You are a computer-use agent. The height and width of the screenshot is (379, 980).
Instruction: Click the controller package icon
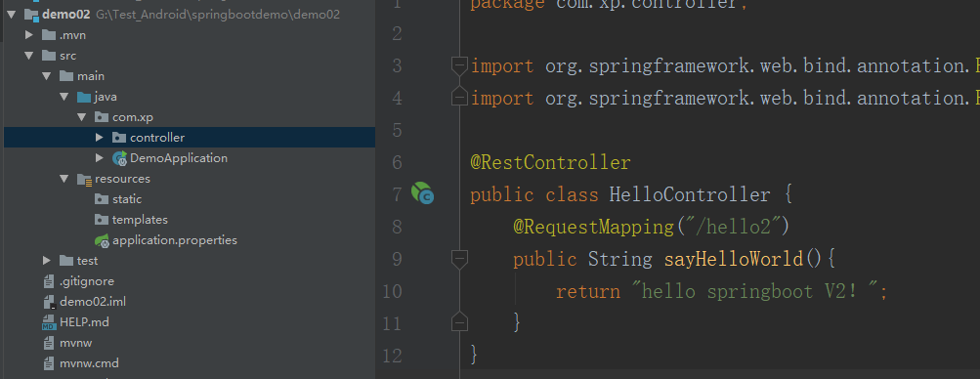[x=119, y=138]
